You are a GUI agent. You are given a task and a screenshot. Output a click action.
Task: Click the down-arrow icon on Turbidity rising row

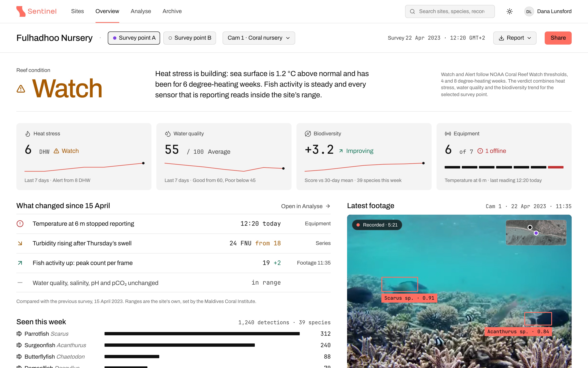coord(20,243)
